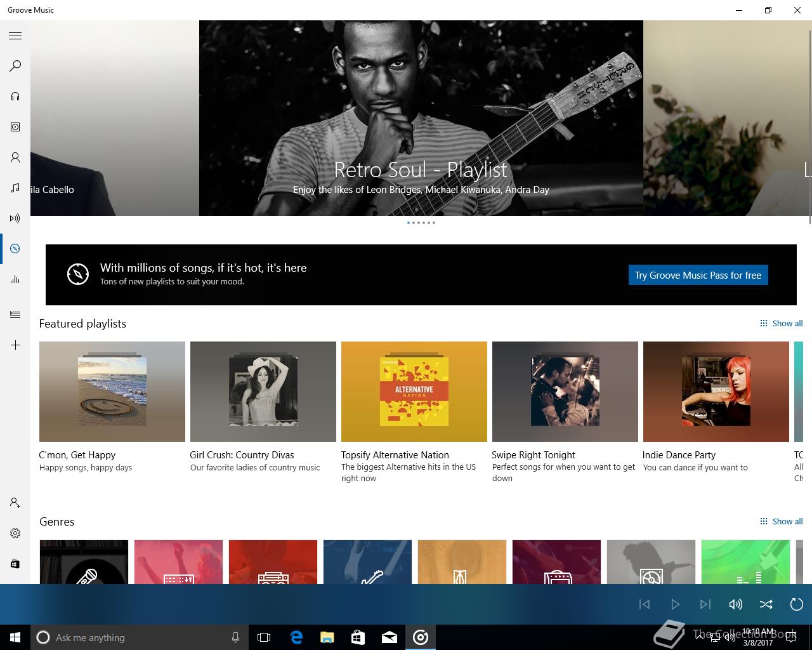Select the microphone genre tile
The height and width of the screenshot is (650, 812).
tap(84, 562)
